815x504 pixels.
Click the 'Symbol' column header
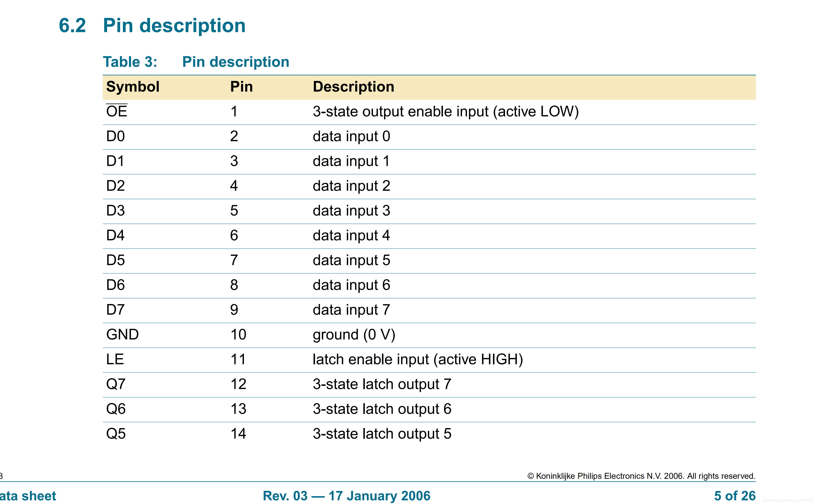(133, 87)
